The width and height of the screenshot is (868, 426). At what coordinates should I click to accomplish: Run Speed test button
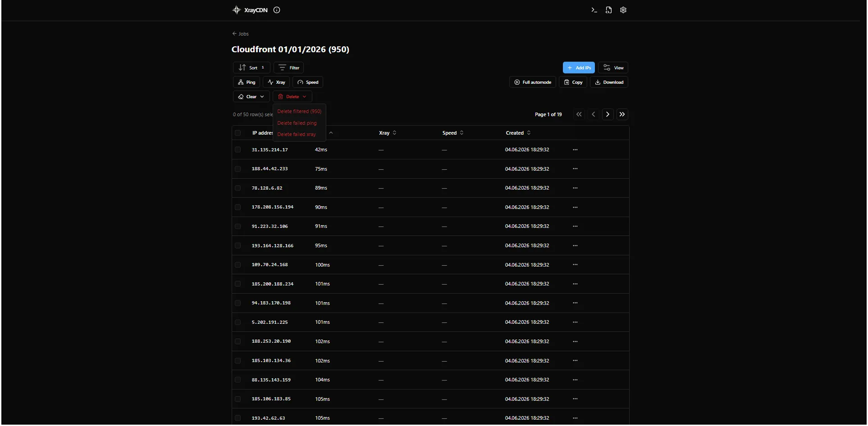click(308, 82)
